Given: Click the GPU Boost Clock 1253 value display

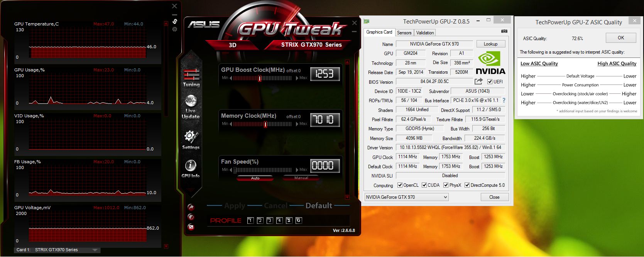Looking at the screenshot, I should coord(325,74).
